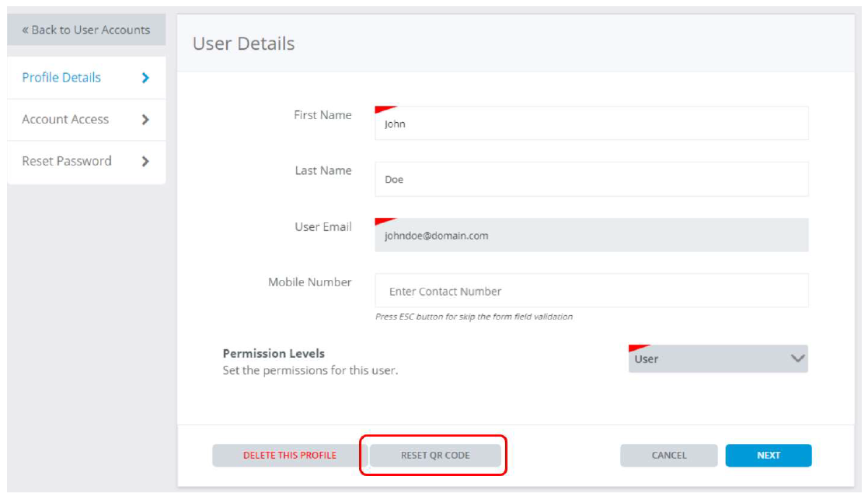Click the Last Name field containing Doe
Viewport: 868px width, 497px height.
coord(591,179)
